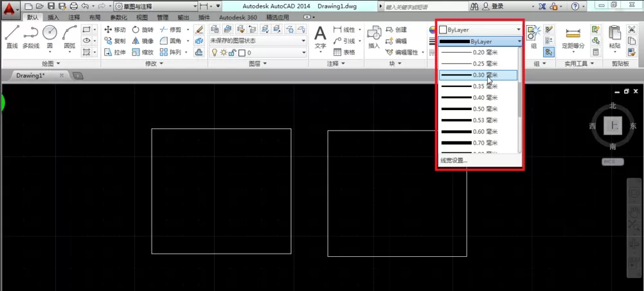
Task: Click the lineweight list scrollbar
Action: [520, 100]
